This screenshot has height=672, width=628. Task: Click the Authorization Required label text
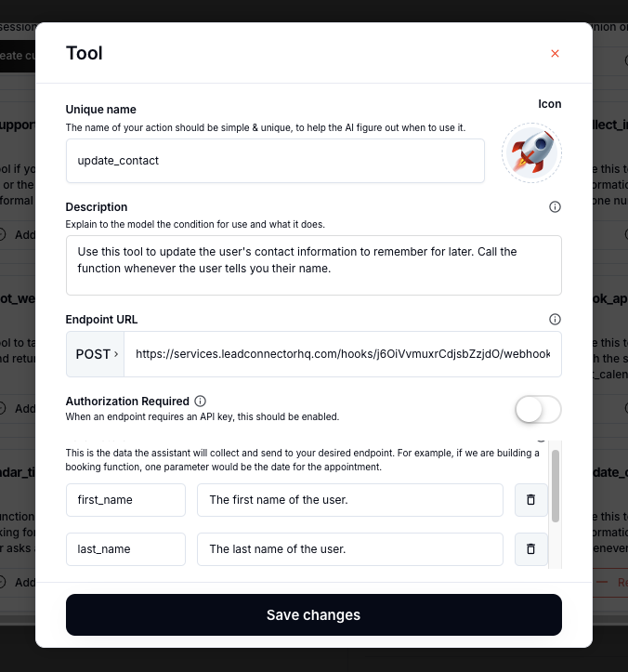pos(127,402)
